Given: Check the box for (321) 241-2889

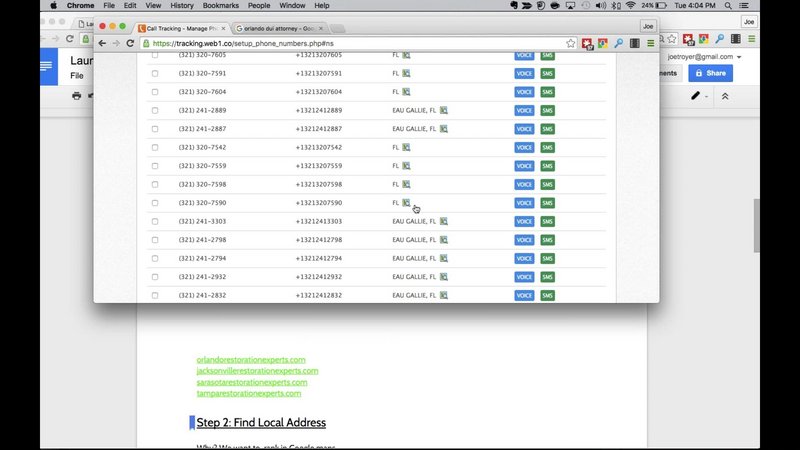Looking at the screenshot, I should (x=155, y=110).
